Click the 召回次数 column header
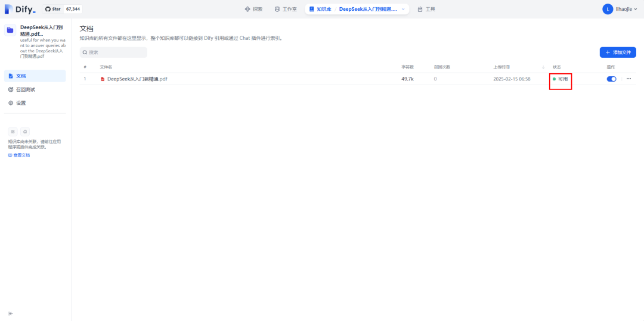 (442, 67)
